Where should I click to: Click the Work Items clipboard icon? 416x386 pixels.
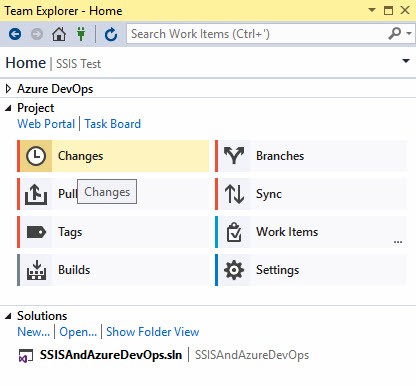coord(234,232)
